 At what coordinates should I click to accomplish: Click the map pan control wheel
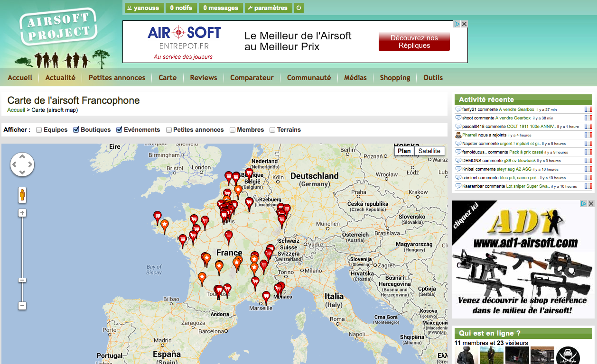pos(22,164)
